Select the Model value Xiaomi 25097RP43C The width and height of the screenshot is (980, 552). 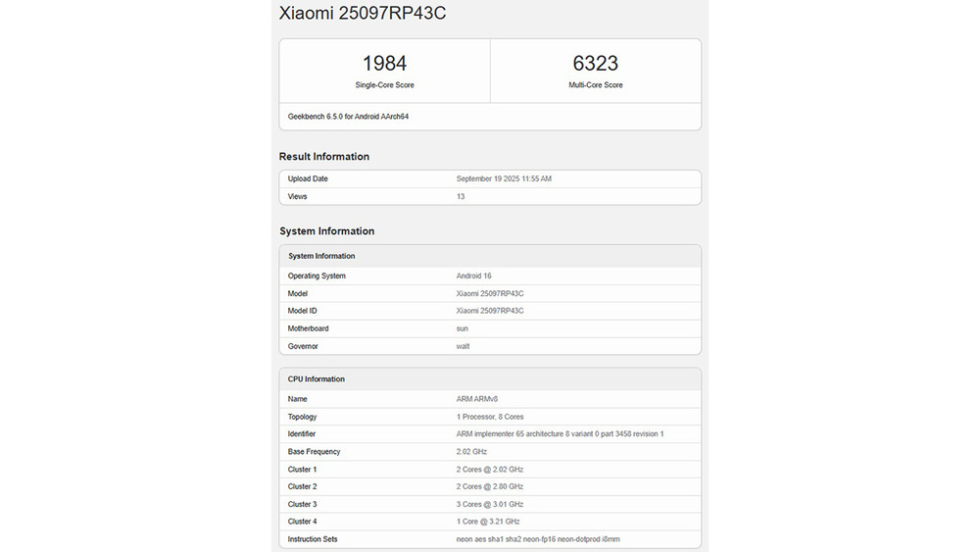(x=490, y=293)
